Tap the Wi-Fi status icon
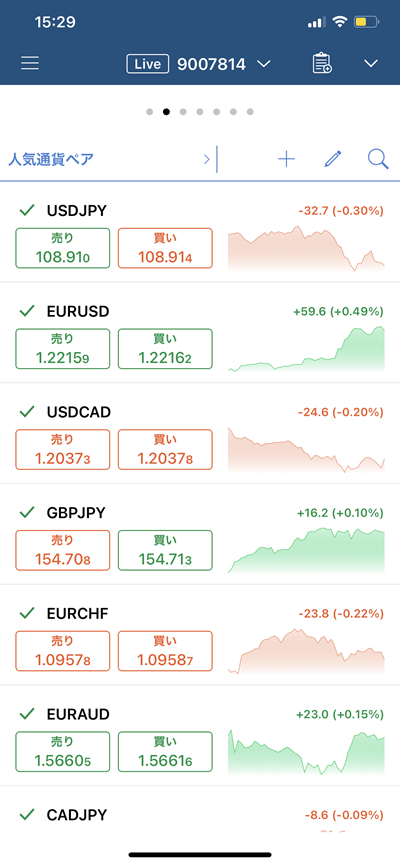Image resolution: width=400 pixels, height=865 pixels. tap(340, 22)
